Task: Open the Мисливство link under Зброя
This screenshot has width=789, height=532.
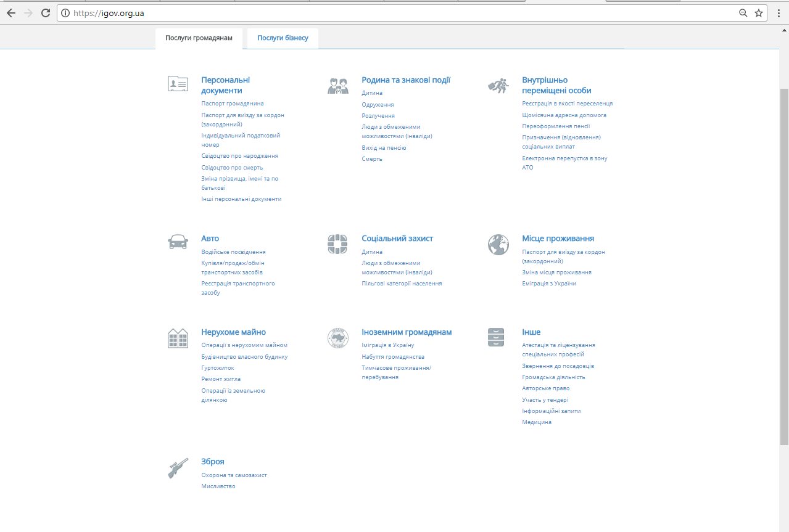Action: pyautogui.click(x=218, y=486)
